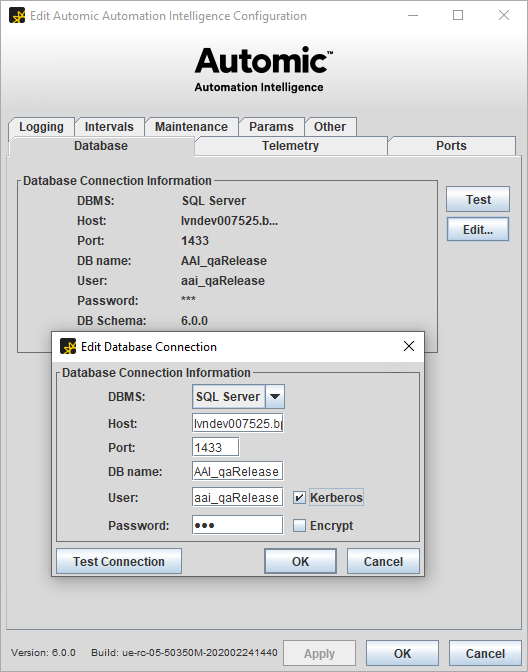Image resolution: width=528 pixels, height=672 pixels.
Task: Focus the Host input field
Action: tap(238, 423)
